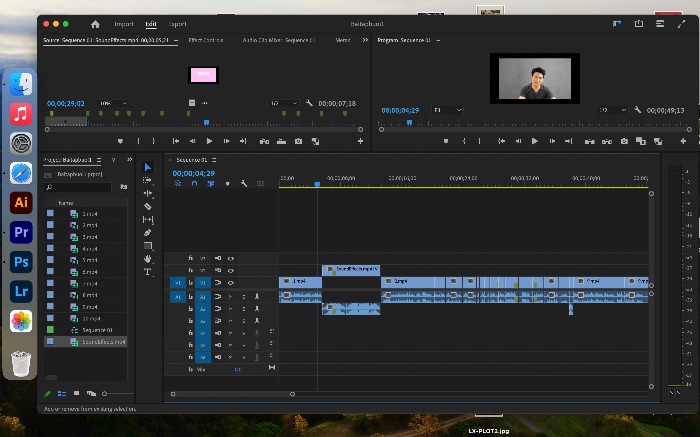Open Sequence 01 timeline panel menu

pyautogui.click(x=214, y=160)
